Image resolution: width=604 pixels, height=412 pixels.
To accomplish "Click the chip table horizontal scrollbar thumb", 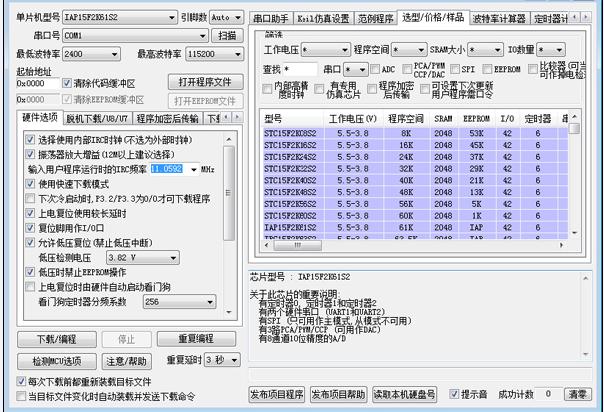I will 297,245.
